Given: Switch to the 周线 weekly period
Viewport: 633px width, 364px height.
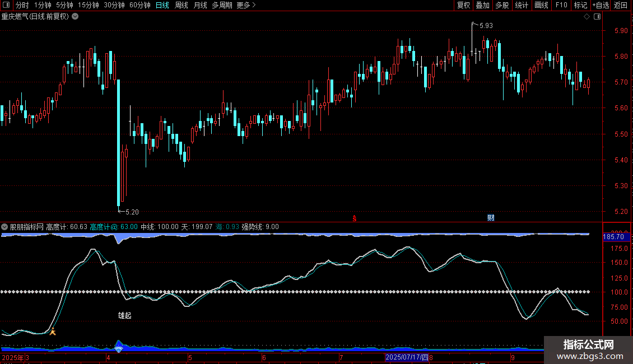Looking at the screenshot, I should click(181, 5).
